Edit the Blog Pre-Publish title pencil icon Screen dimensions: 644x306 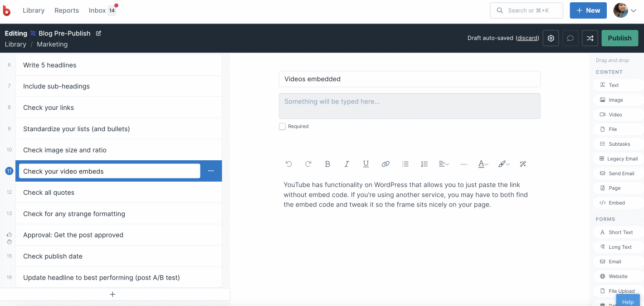98,33
